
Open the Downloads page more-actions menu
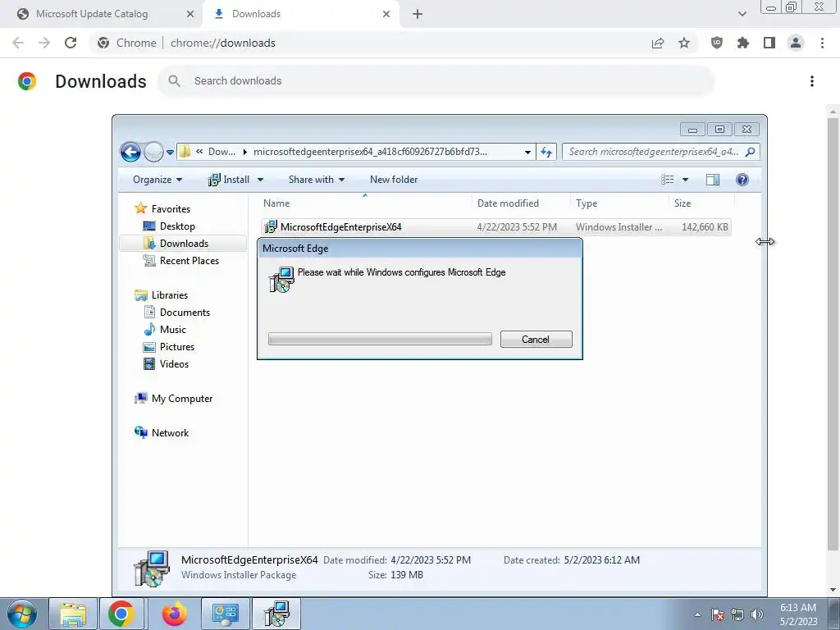click(x=812, y=81)
